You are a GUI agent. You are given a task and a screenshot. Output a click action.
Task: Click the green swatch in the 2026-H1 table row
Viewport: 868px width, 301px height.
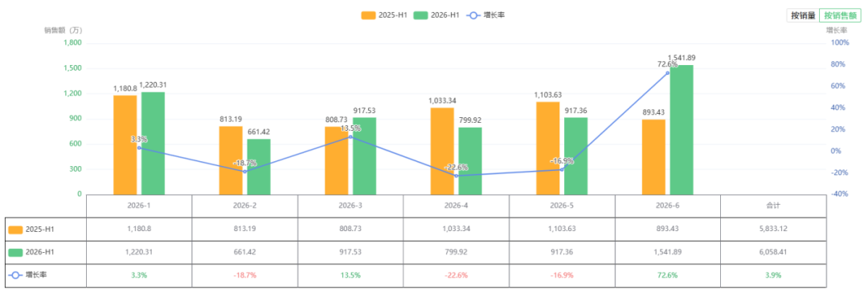click(x=16, y=252)
